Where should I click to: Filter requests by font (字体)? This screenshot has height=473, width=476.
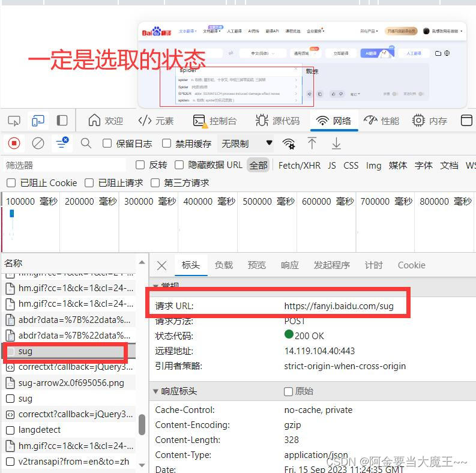pyautogui.click(x=424, y=166)
